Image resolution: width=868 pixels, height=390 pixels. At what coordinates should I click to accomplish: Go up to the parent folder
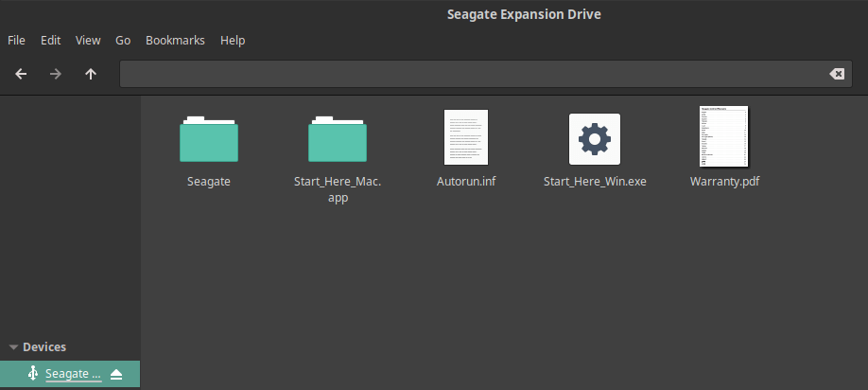click(91, 74)
